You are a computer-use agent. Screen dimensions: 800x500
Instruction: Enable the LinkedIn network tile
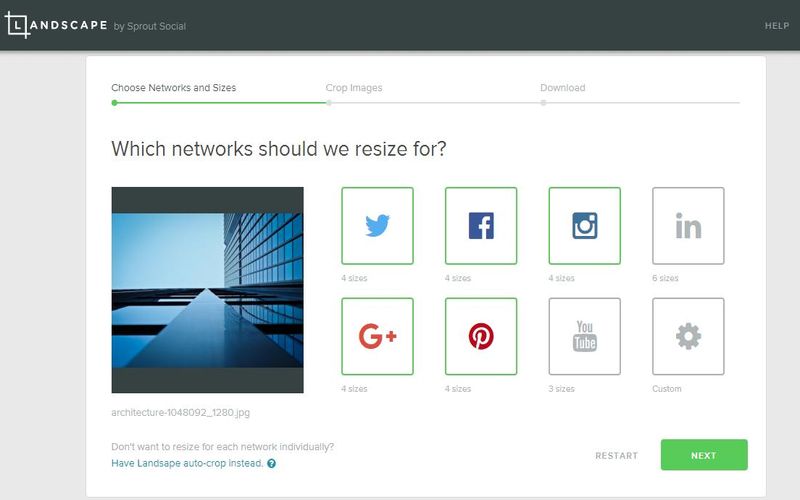(688, 226)
